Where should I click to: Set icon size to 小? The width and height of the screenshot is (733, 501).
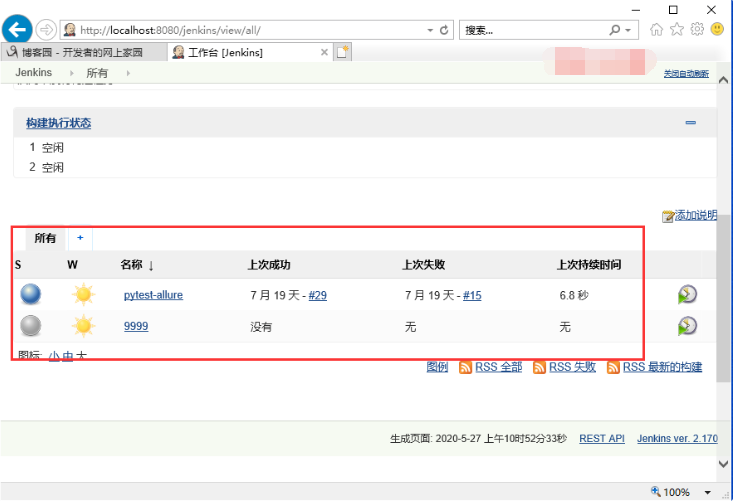coord(54,356)
